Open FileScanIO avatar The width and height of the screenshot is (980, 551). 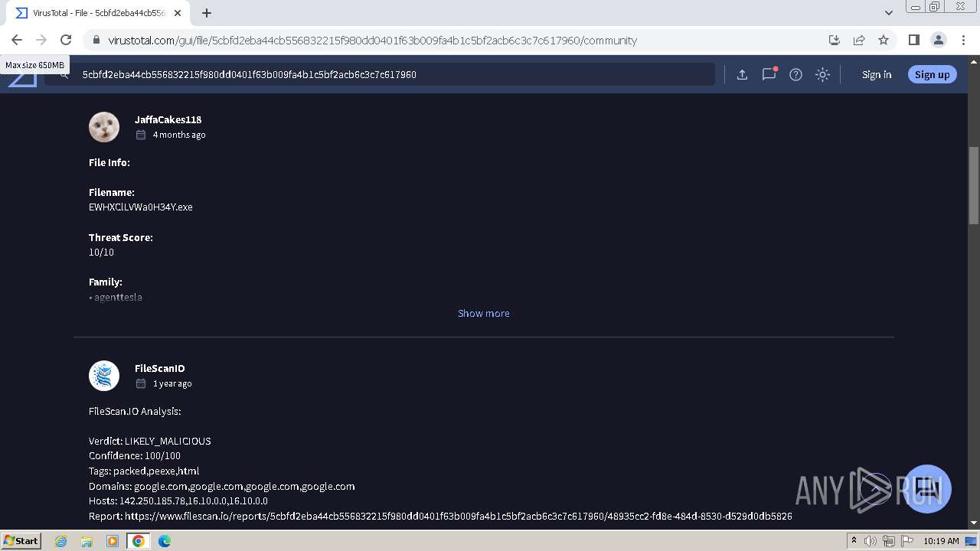[104, 376]
